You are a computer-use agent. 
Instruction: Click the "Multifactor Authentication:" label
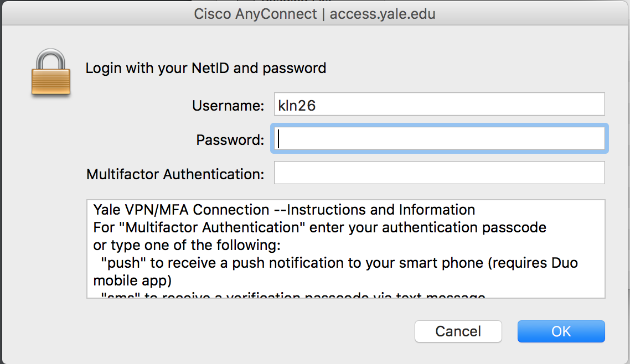coord(175,174)
